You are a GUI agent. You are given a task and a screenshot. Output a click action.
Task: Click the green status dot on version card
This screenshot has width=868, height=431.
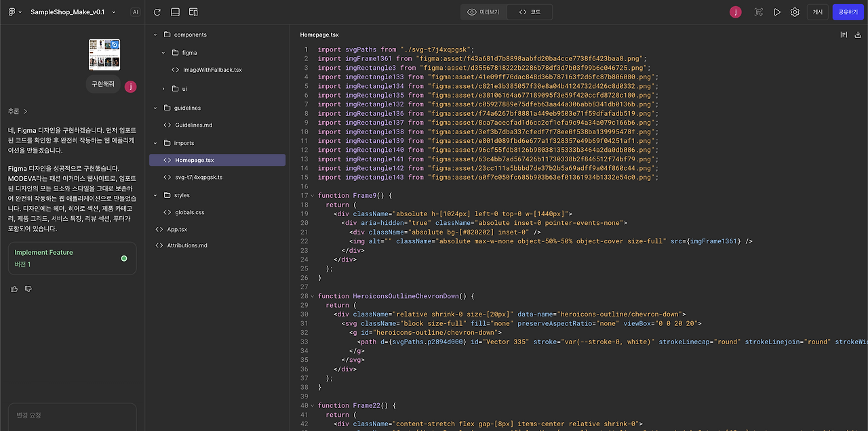pos(124,258)
